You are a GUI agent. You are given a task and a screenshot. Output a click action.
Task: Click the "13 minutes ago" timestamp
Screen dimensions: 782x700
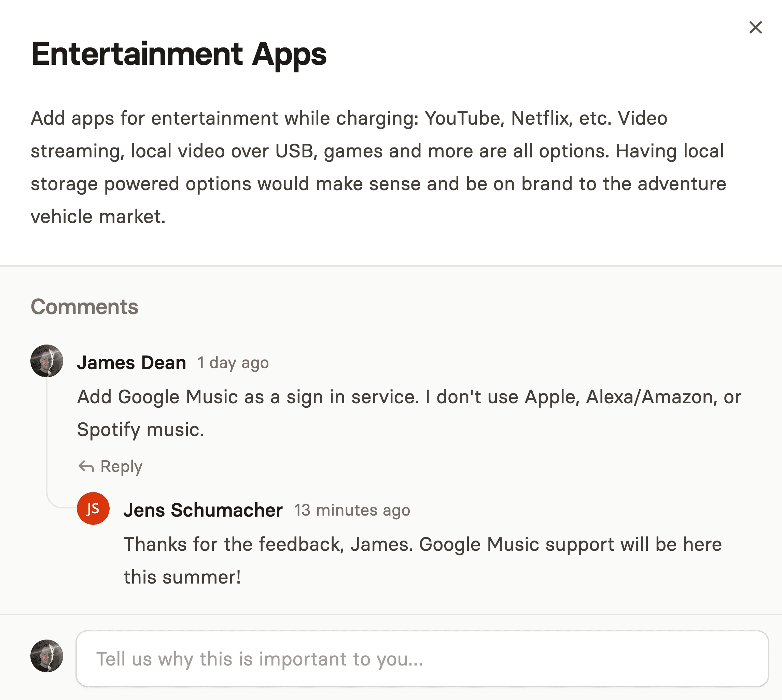(352, 510)
